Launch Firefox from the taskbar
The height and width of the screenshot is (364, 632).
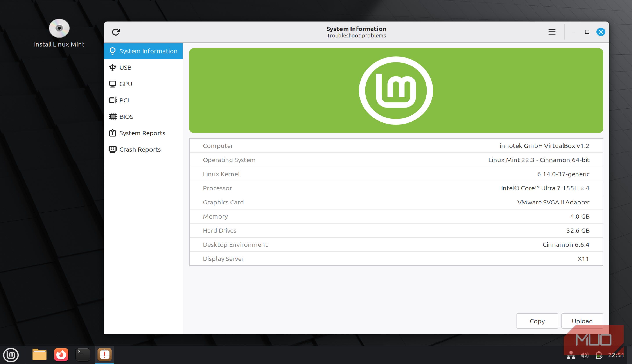pyautogui.click(x=61, y=355)
